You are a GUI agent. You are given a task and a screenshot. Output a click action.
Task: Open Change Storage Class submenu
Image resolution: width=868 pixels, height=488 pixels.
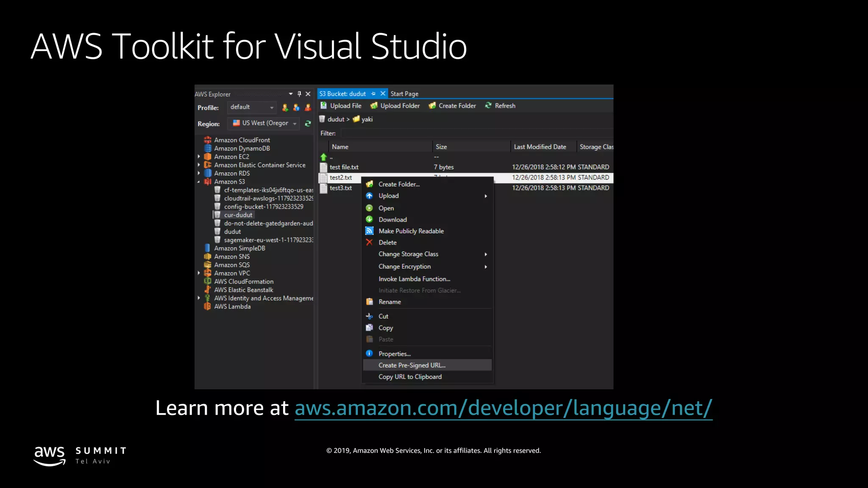pos(428,254)
